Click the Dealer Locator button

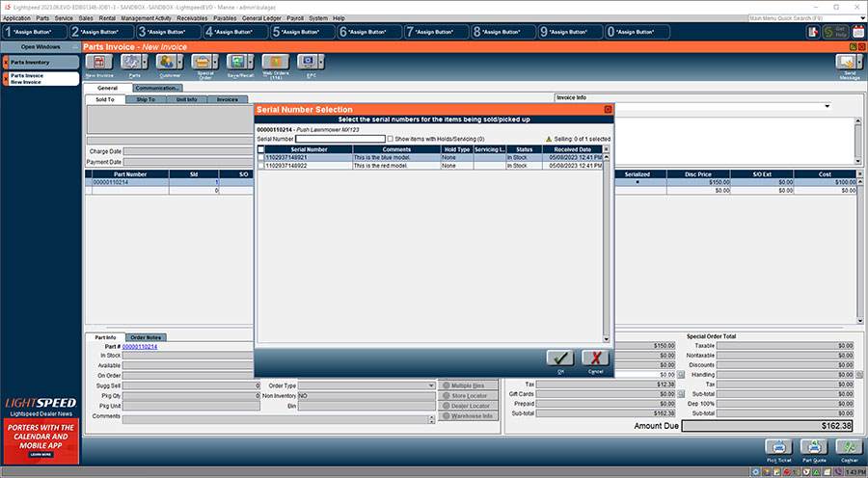(469, 406)
